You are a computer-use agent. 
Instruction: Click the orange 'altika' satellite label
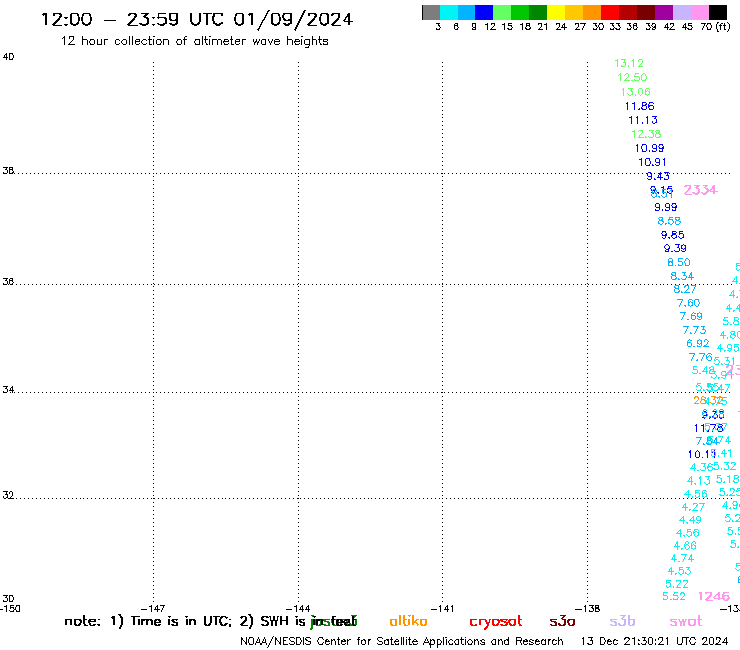coord(408,621)
